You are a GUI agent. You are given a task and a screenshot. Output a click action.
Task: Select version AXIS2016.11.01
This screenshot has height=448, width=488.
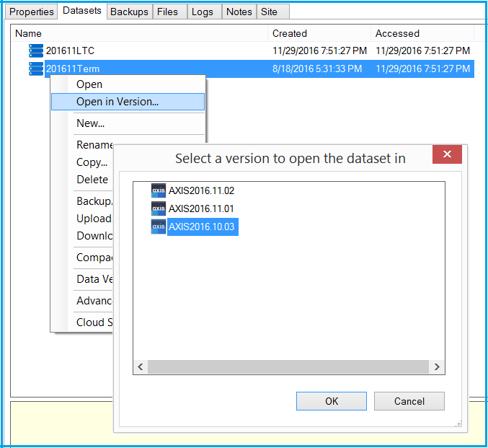click(x=201, y=208)
